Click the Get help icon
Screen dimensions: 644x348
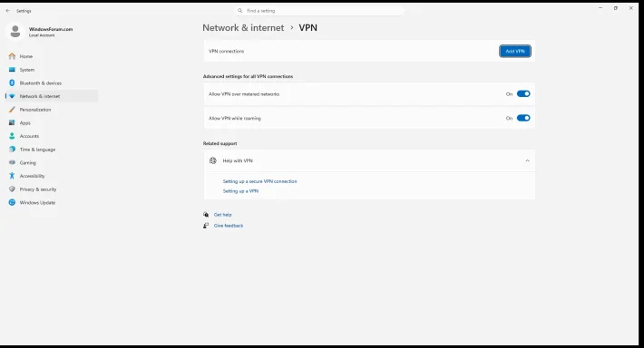point(206,215)
